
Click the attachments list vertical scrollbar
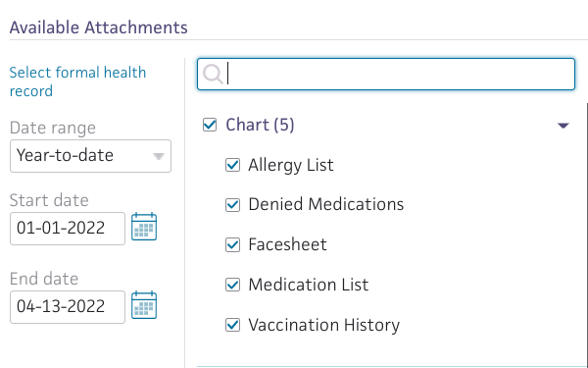click(x=587, y=233)
